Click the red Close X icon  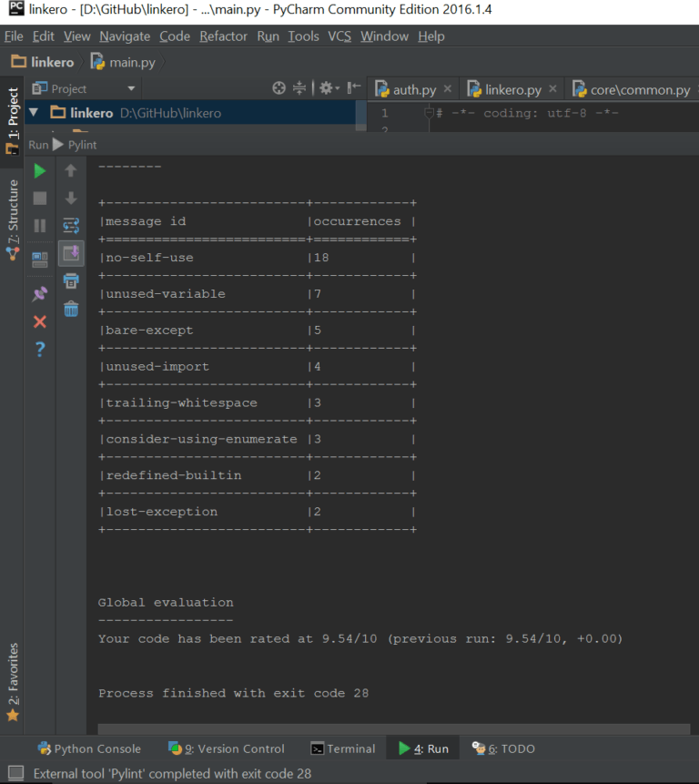(39, 321)
